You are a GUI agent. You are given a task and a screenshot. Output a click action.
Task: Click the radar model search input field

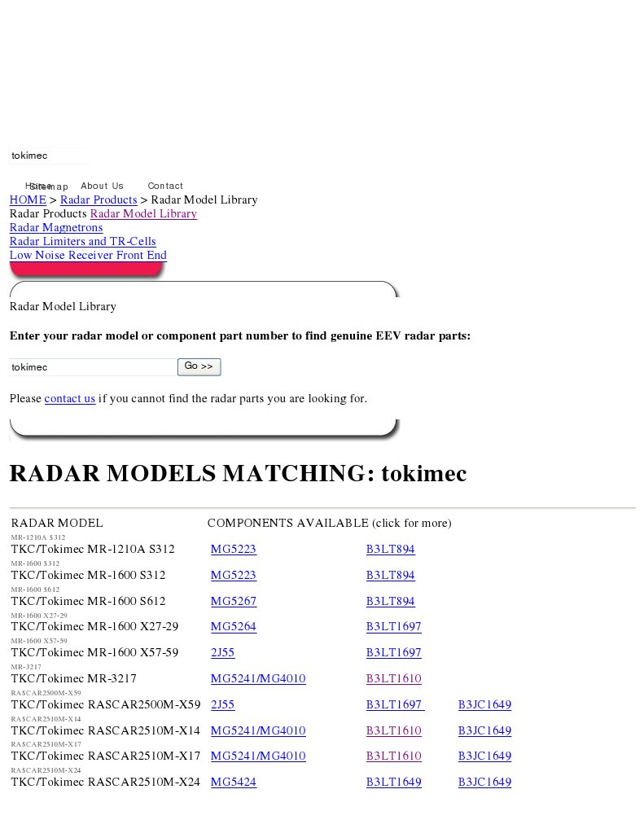[x=93, y=367]
